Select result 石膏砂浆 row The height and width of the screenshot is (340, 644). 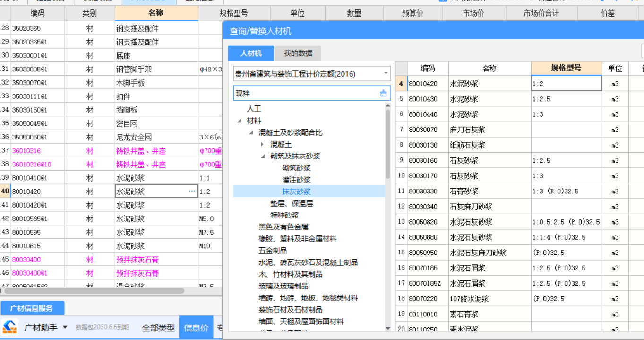(519, 192)
